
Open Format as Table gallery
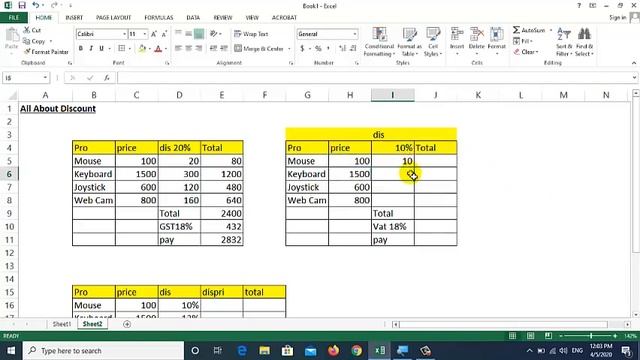(x=409, y=42)
